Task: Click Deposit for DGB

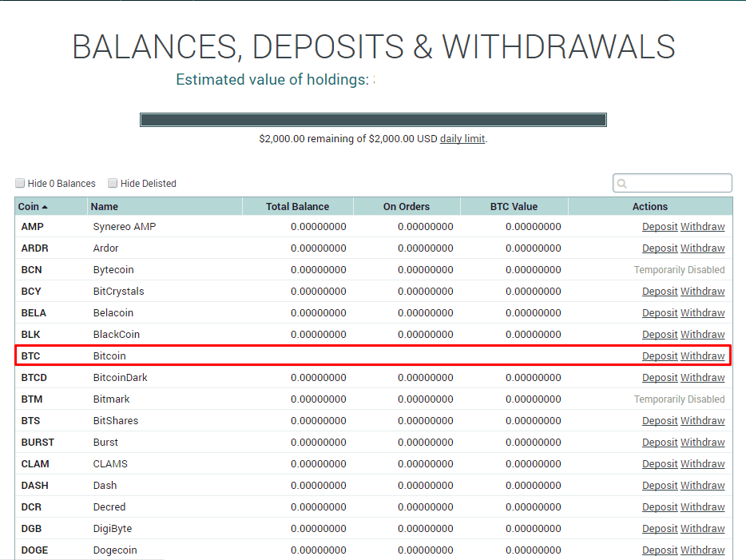Action: click(x=660, y=529)
